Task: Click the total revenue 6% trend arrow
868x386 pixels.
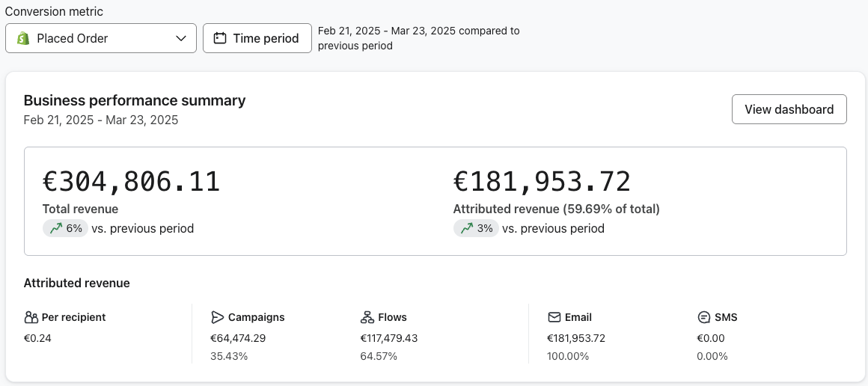Action: pos(55,229)
